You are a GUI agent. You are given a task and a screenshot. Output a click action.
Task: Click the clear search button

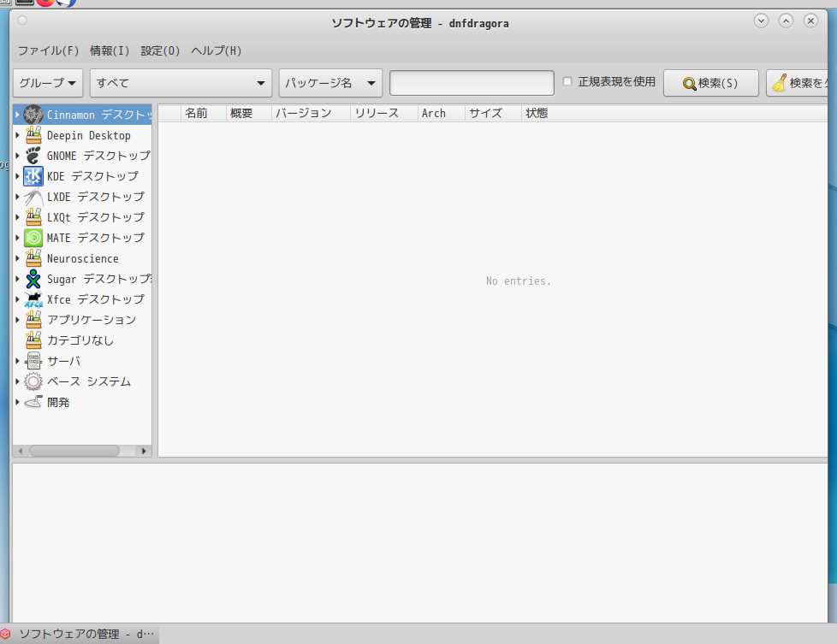click(x=797, y=83)
